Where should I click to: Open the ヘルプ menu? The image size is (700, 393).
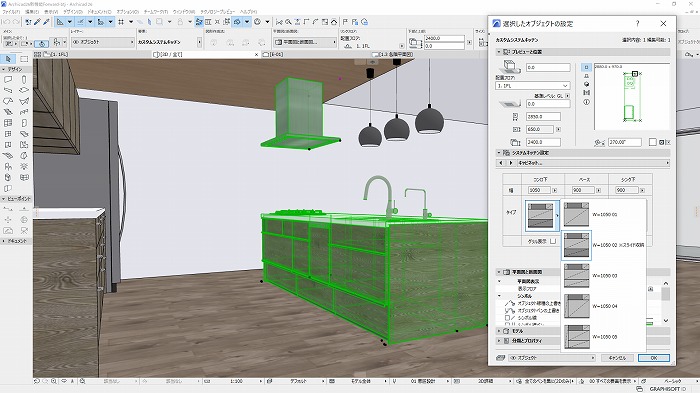point(248,12)
